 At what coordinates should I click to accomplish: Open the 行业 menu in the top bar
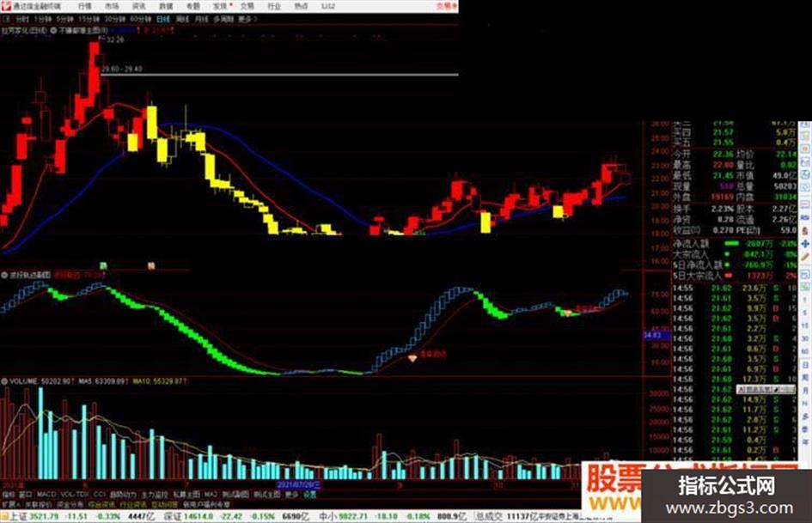[x=274, y=6]
